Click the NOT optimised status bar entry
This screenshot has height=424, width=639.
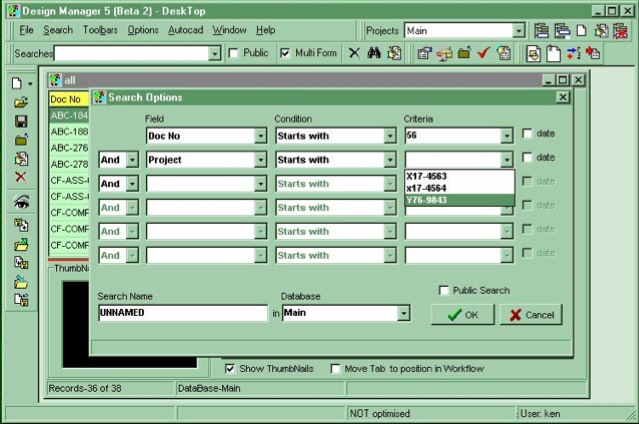tap(379, 413)
